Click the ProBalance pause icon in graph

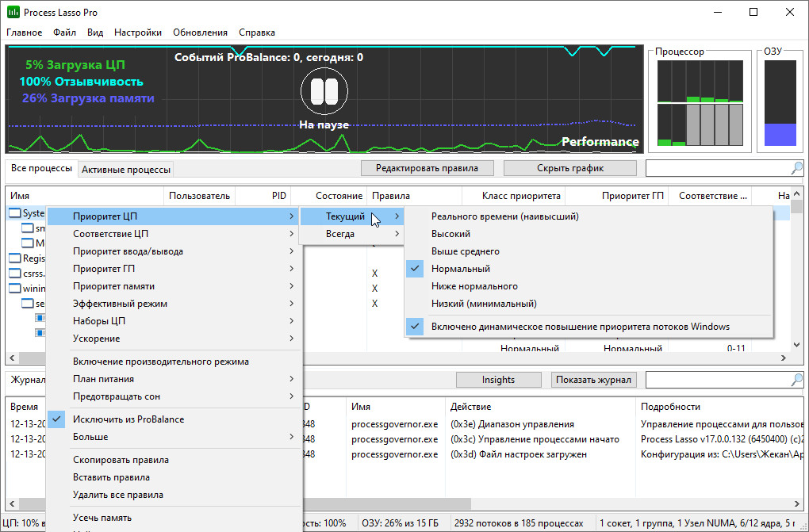point(324,92)
